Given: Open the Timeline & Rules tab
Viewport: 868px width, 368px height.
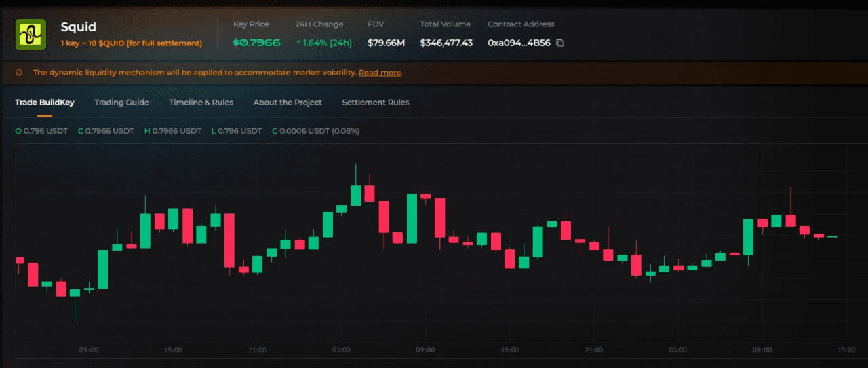Looking at the screenshot, I should (201, 103).
